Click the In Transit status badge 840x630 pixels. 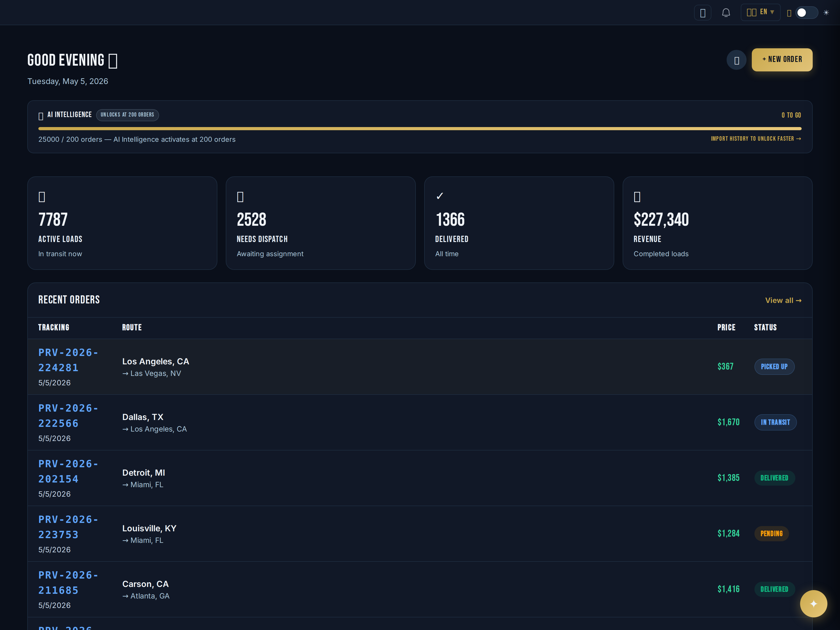click(775, 422)
